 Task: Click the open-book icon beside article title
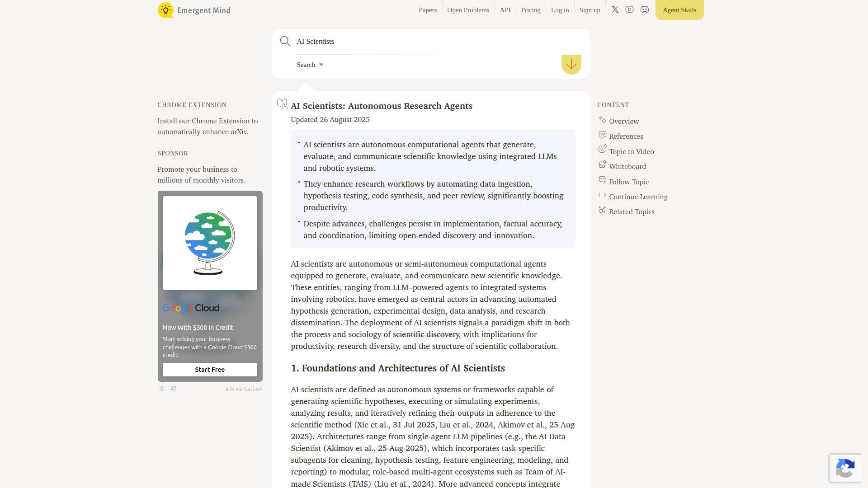pos(283,104)
